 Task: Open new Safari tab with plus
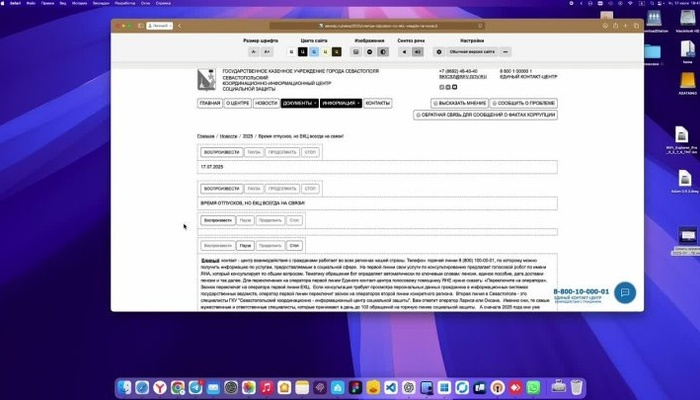625,26
